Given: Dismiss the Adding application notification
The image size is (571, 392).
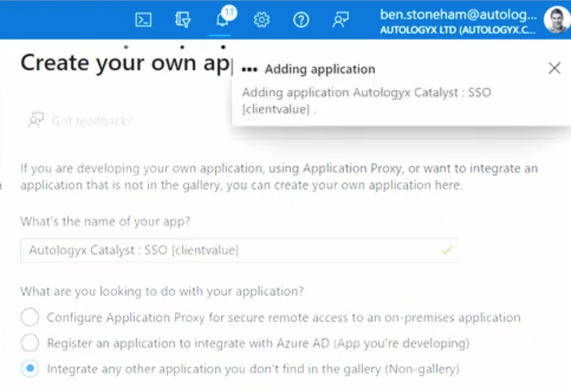Looking at the screenshot, I should point(554,68).
